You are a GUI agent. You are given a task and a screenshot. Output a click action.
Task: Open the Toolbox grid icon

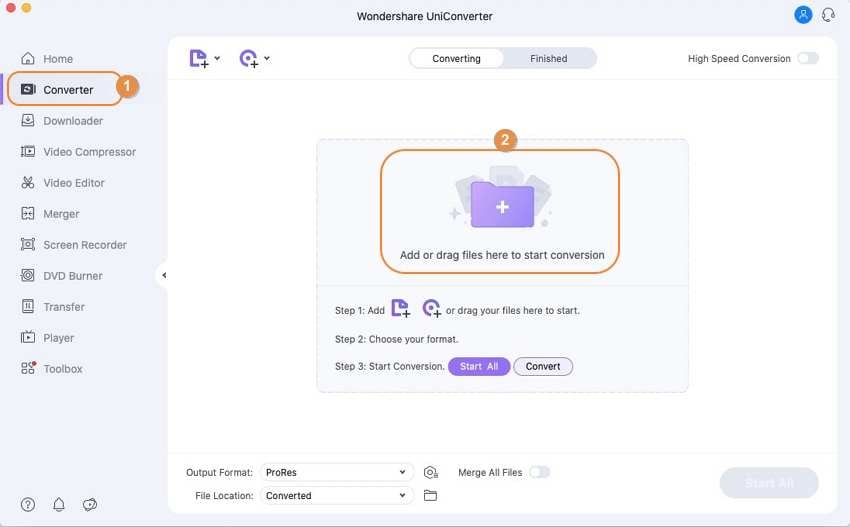coord(28,368)
